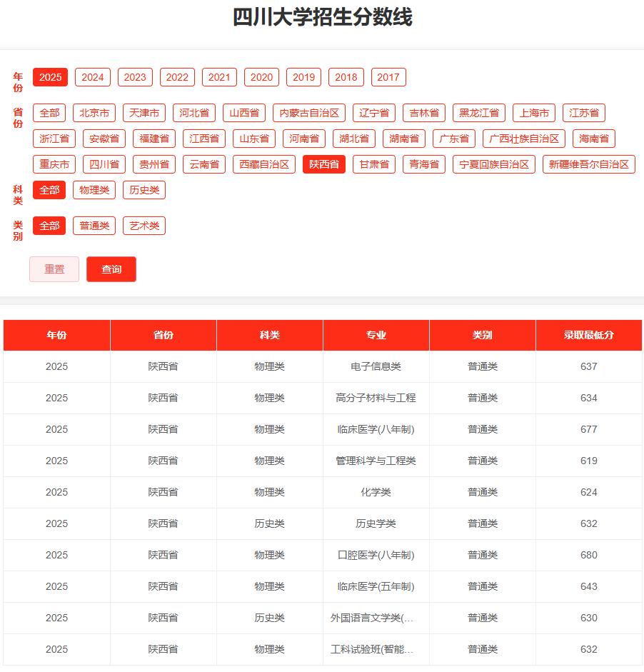Select year 2024
The width and height of the screenshot is (644, 672).
point(93,77)
